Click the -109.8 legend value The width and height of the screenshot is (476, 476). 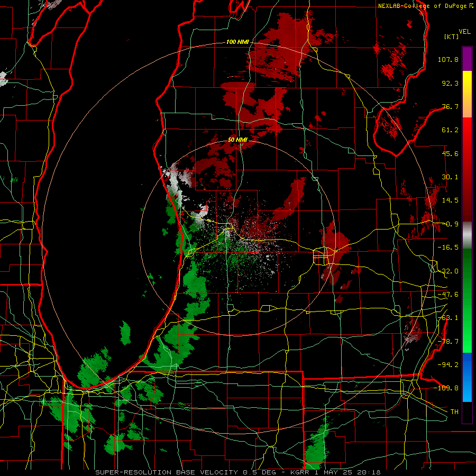[446, 388]
